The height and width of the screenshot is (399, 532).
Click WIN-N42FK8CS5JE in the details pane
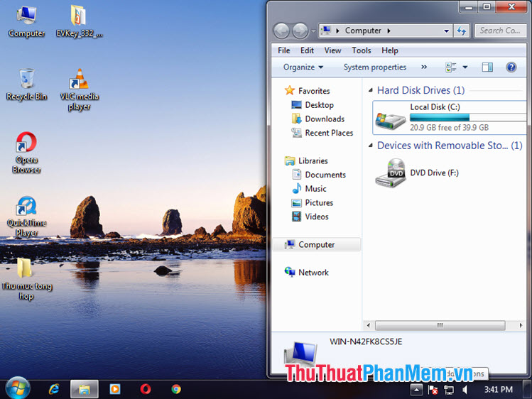(x=366, y=341)
